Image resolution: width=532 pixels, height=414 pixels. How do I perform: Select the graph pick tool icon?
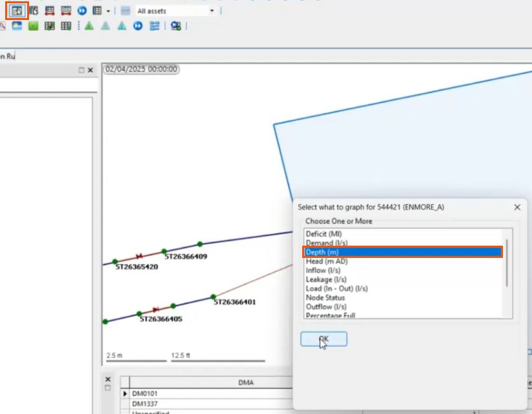[x=17, y=11]
